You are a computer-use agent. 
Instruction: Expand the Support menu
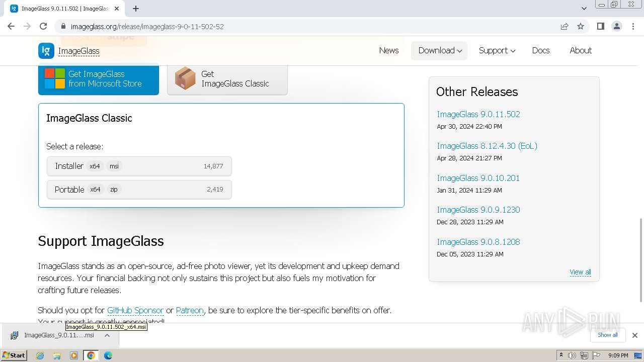pos(497,50)
